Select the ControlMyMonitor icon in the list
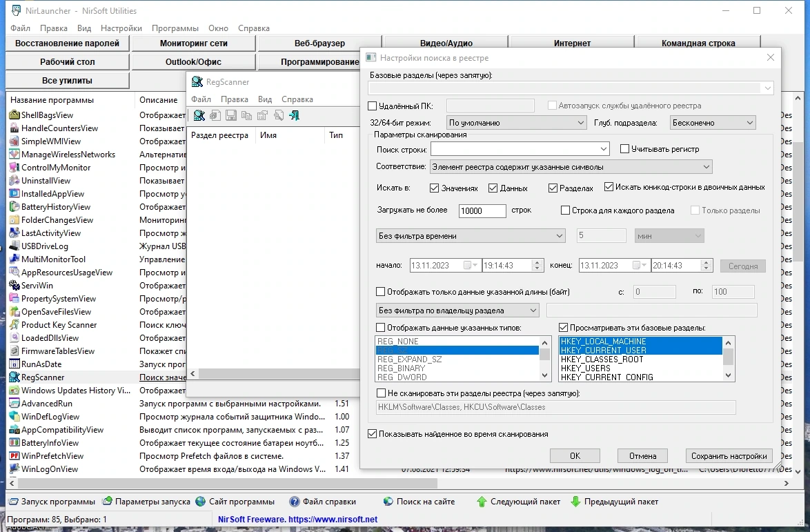The width and height of the screenshot is (810, 532). [x=14, y=168]
